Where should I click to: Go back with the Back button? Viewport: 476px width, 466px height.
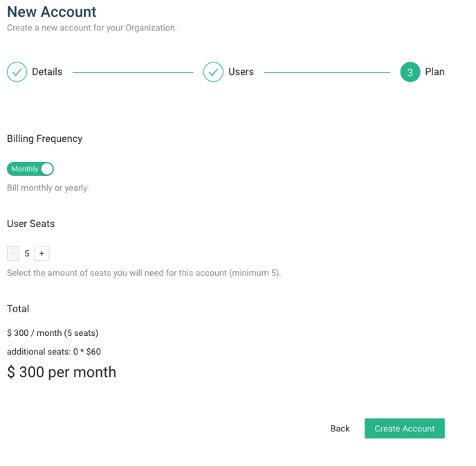[340, 429]
